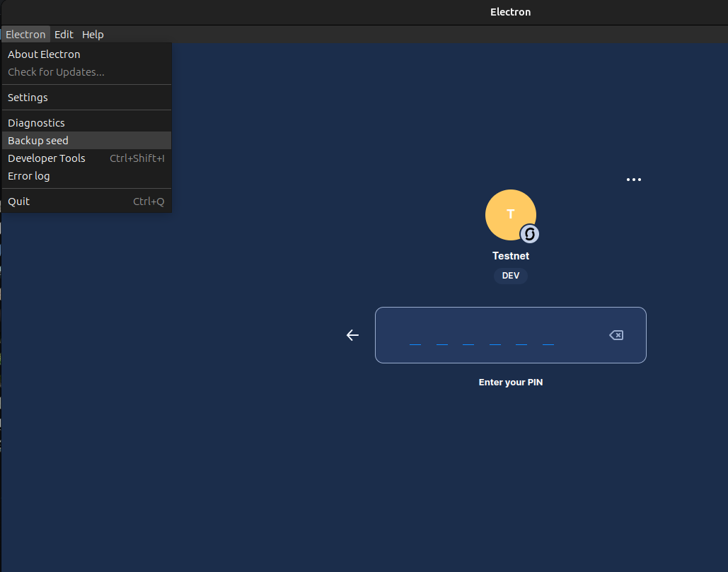Select About Electron
The height and width of the screenshot is (572, 728).
(x=44, y=54)
